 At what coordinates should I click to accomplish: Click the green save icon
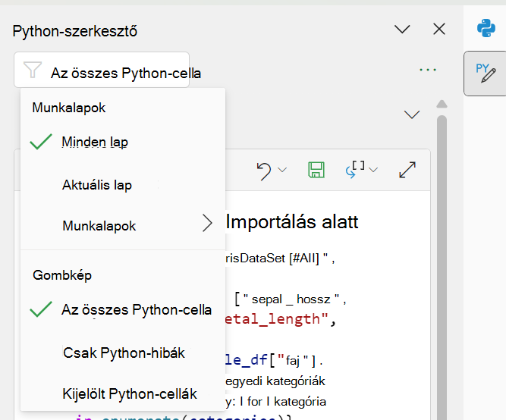(x=316, y=170)
